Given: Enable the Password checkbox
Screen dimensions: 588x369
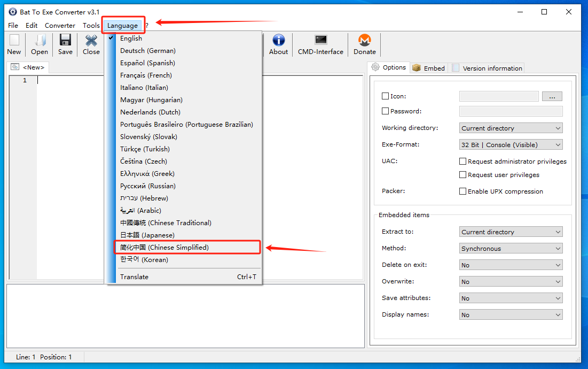Looking at the screenshot, I should point(385,111).
